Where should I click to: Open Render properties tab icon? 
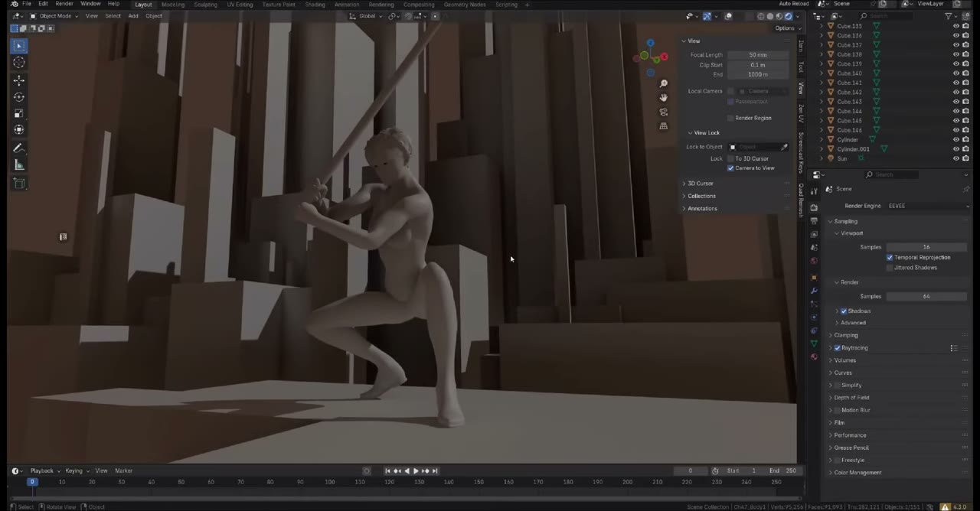click(x=814, y=207)
